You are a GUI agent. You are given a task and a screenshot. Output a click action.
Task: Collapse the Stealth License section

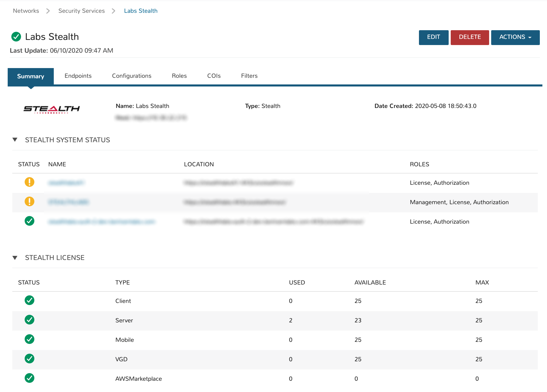click(x=15, y=258)
